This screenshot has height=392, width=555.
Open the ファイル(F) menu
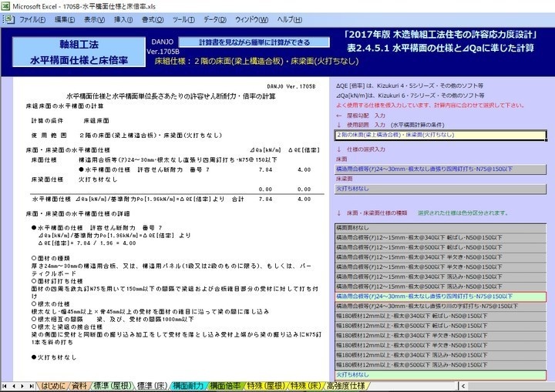pos(32,20)
